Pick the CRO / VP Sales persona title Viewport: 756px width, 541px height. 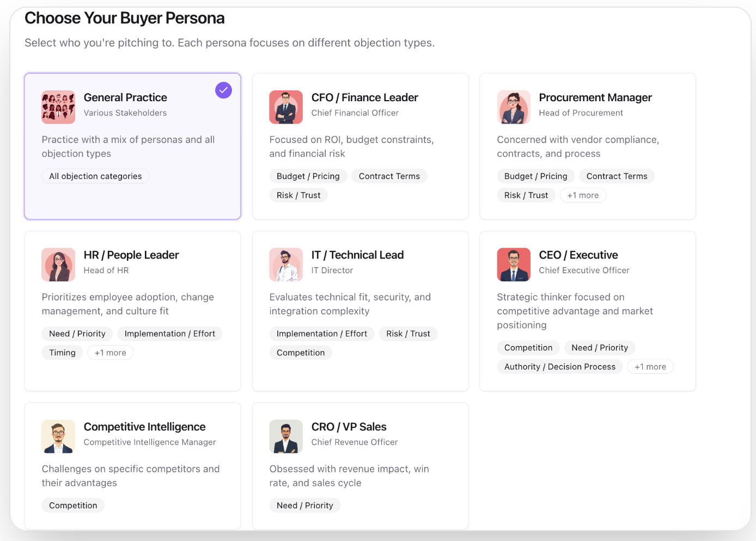(349, 427)
